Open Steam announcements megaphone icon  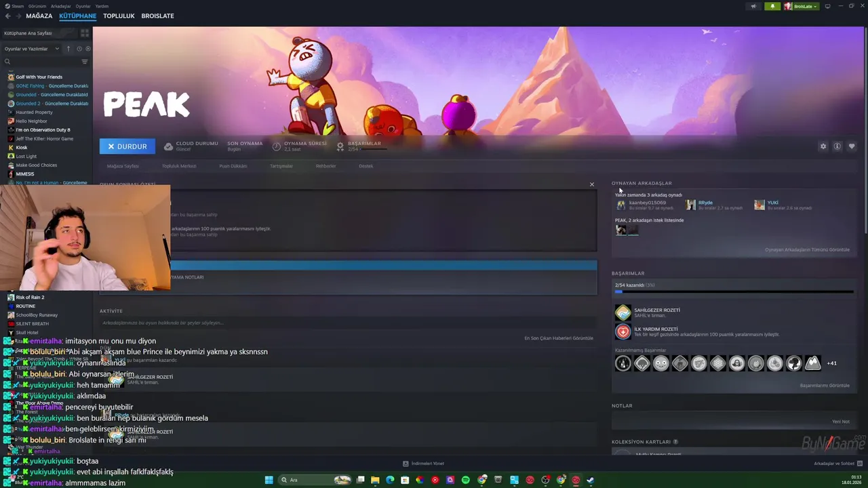pyautogui.click(x=753, y=6)
